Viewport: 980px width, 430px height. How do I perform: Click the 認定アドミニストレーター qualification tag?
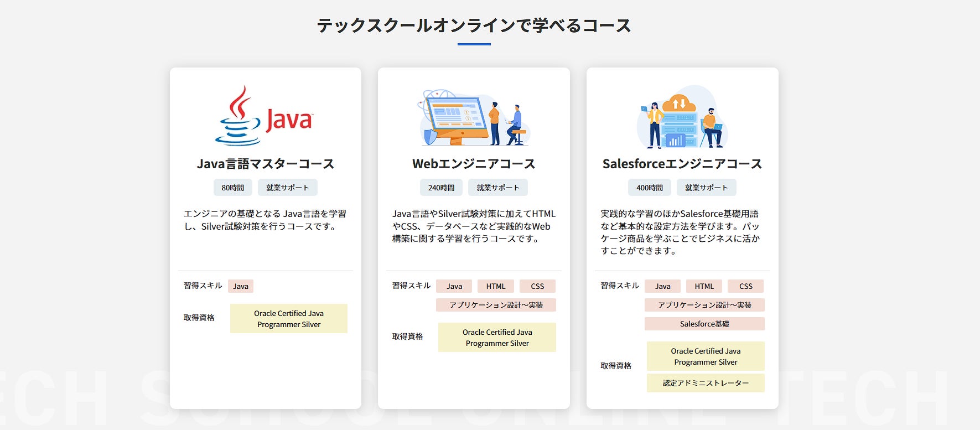click(706, 383)
